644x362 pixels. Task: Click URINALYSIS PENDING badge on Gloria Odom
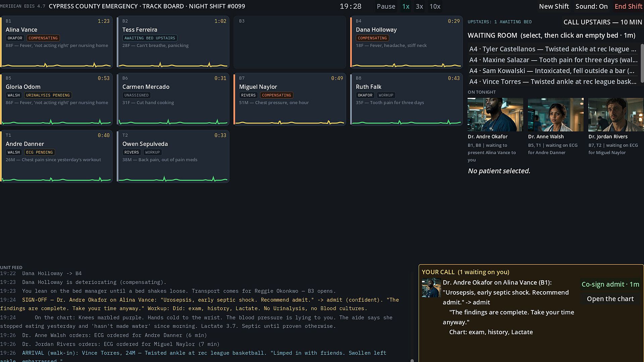pos(48,95)
